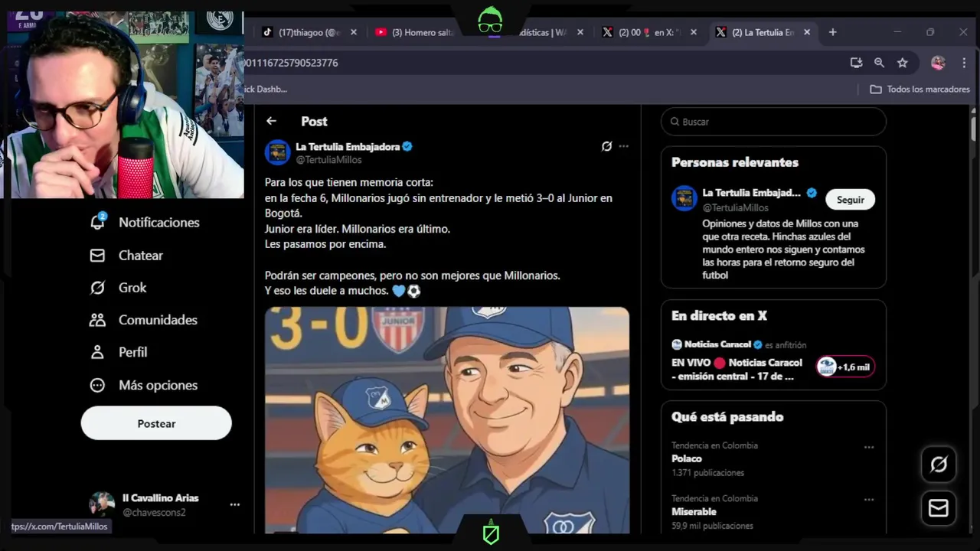Click the Personas relevantes heading
The image size is (980, 551).
pyautogui.click(x=735, y=162)
